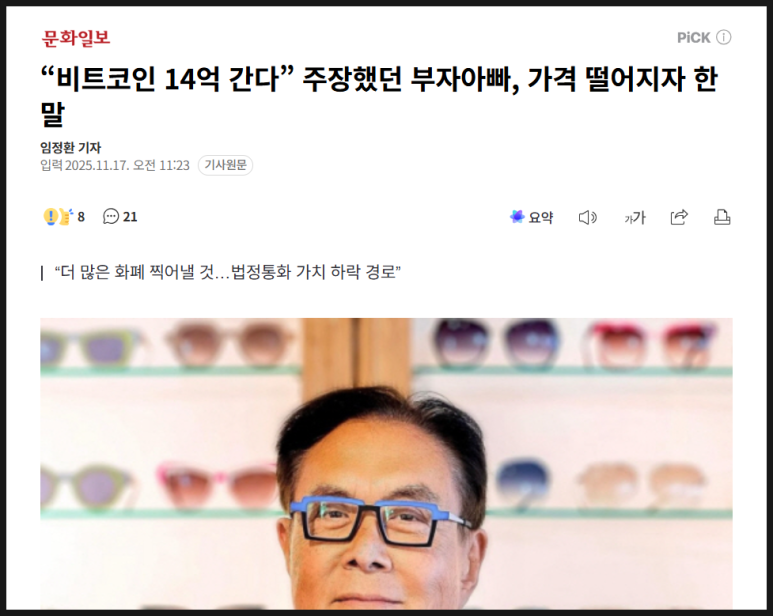The width and height of the screenshot is (773, 616).
Task: Click the subheading quote text
Action: coord(227,272)
